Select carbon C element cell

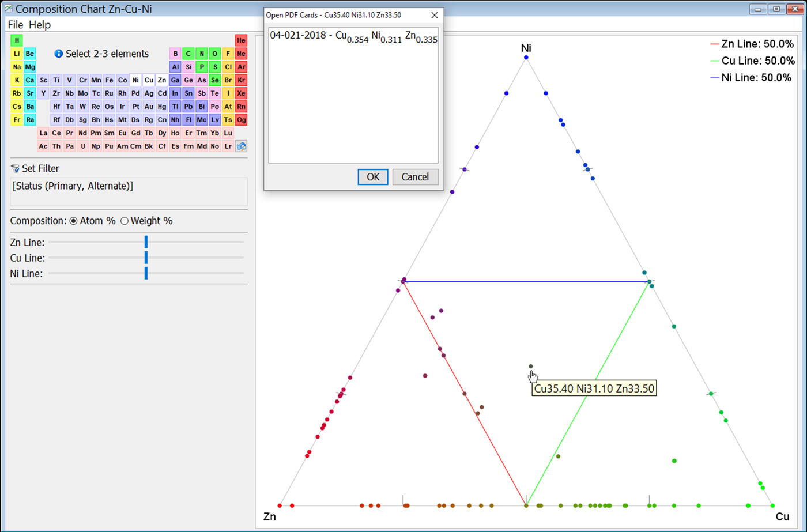[x=188, y=54]
